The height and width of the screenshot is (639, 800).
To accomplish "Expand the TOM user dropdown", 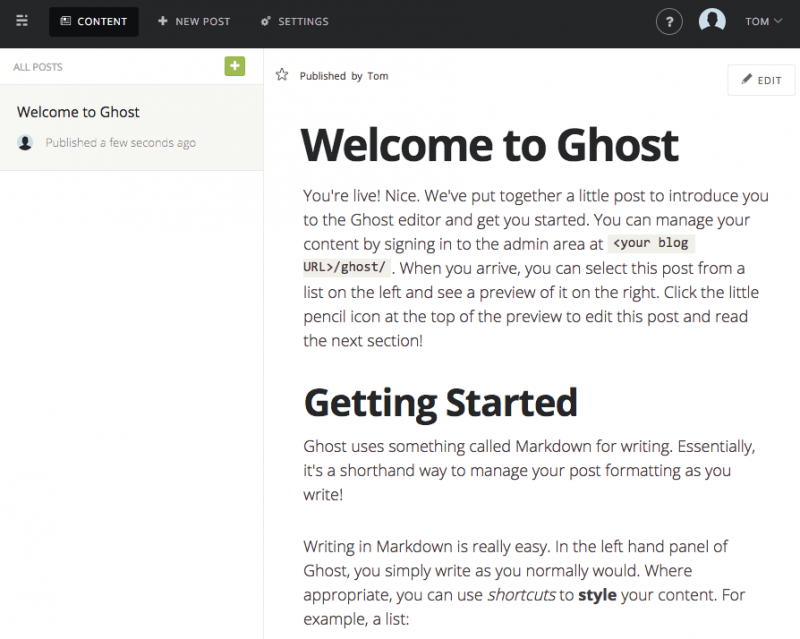I will click(x=763, y=21).
